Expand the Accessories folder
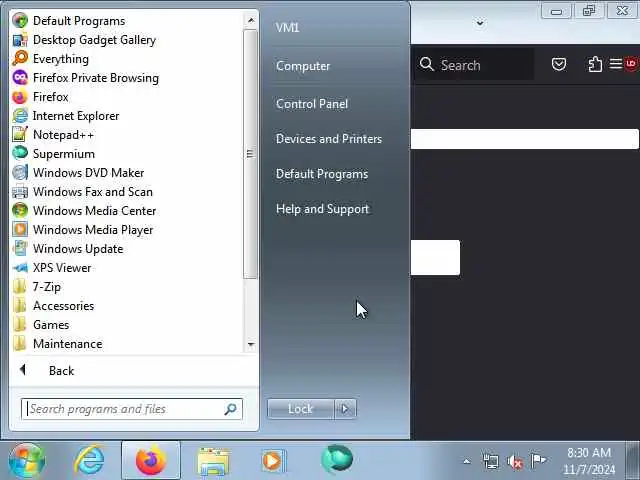The height and width of the screenshot is (480, 640). (x=53, y=305)
